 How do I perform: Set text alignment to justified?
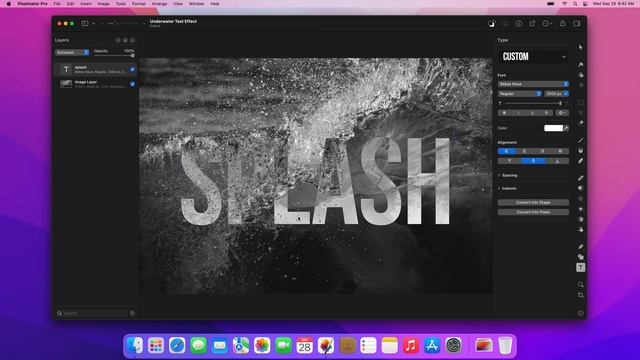point(560,151)
